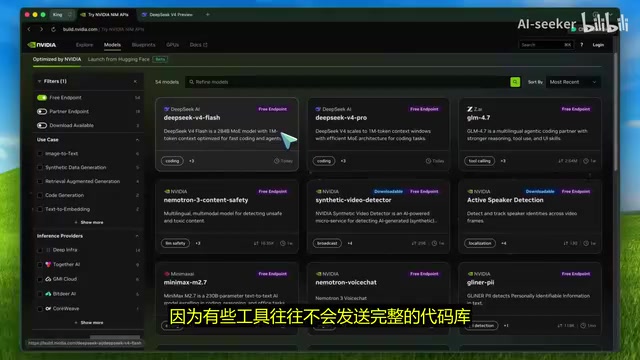Click the DeepSeek AI logo on deepseek-v4-flash card
The height and width of the screenshot is (360, 640).
point(167,109)
